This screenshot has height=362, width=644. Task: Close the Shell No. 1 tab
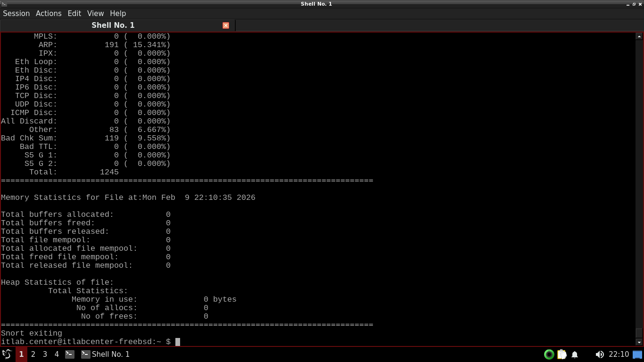coord(226,25)
